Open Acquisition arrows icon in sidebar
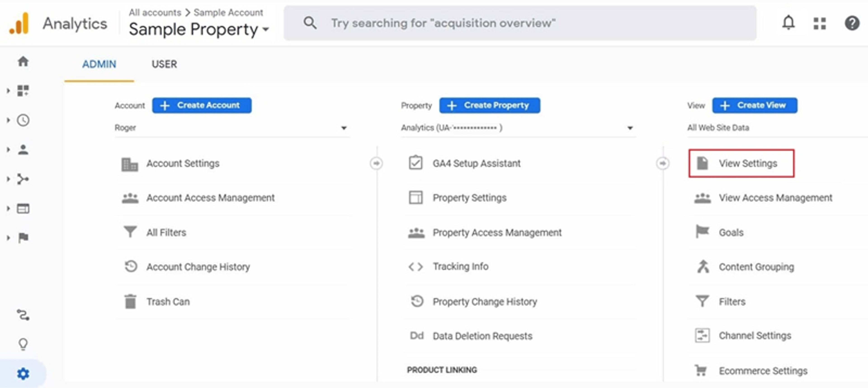The width and height of the screenshot is (868, 388). [23, 179]
